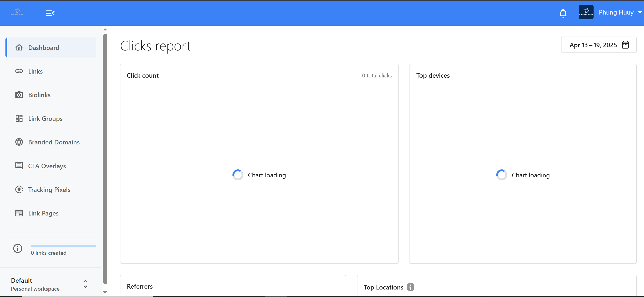Click the workspace up-down chevron

point(85,284)
